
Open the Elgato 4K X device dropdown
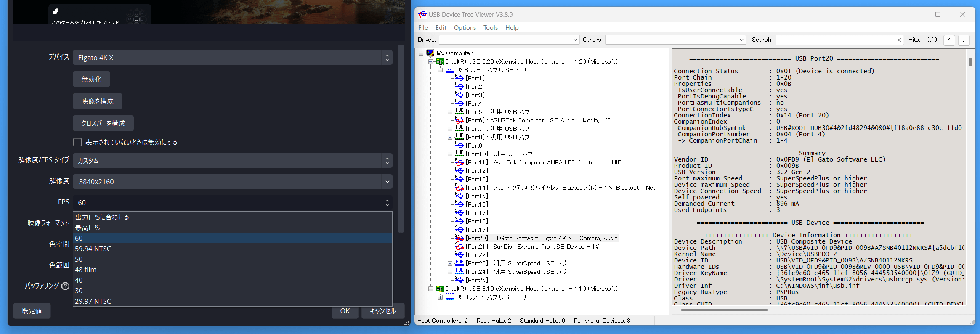[232, 58]
